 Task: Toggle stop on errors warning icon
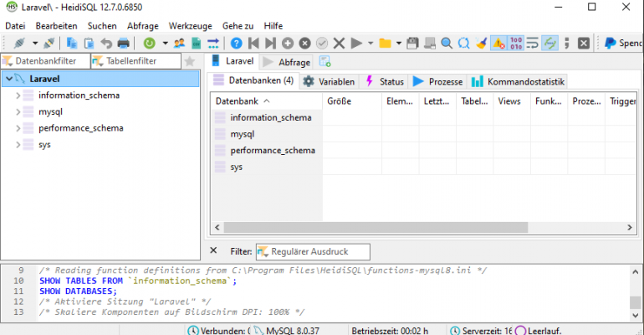[x=498, y=44]
